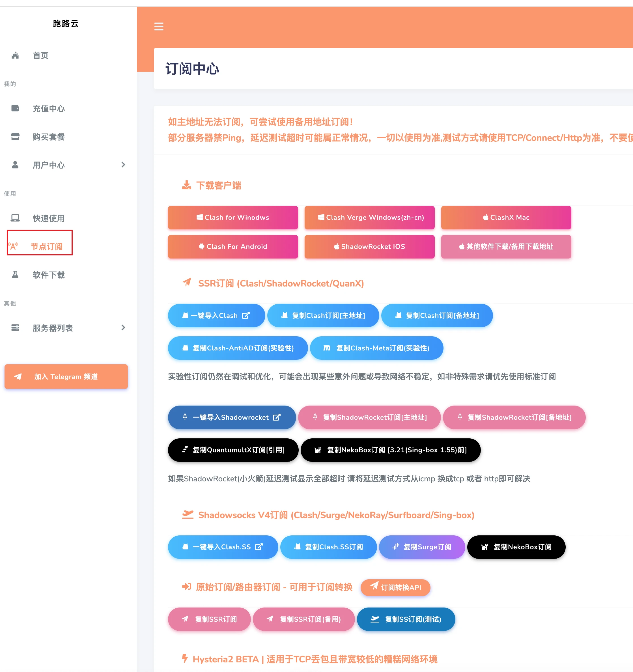The height and width of the screenshot is (672, 633).
Task: Expand the 服务器列表 submenu chevron
Action: point(123,328)
